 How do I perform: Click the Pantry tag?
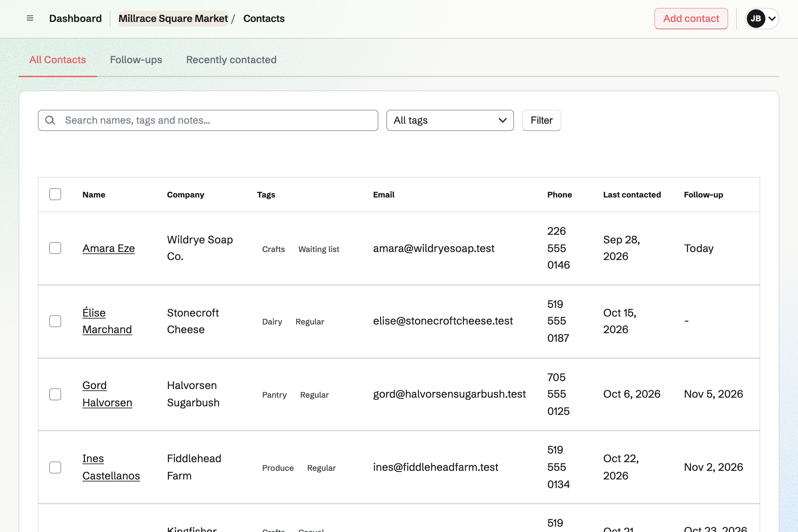275,395
